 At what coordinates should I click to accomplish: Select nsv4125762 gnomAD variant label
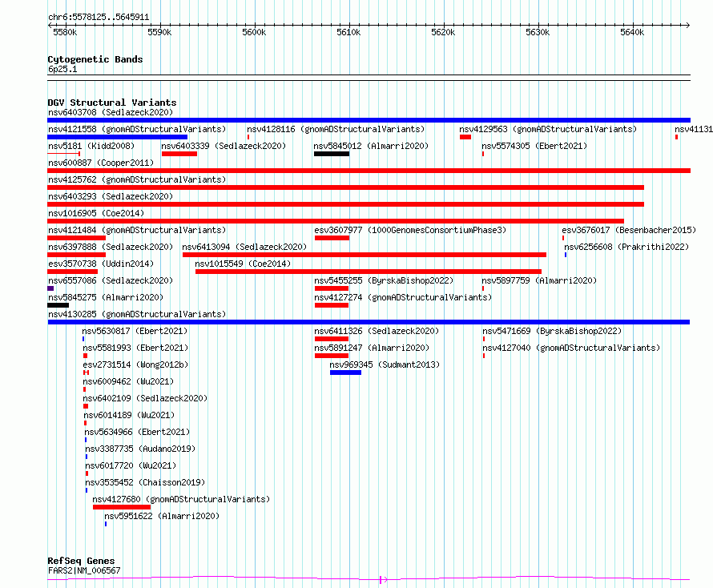[137, 179]
